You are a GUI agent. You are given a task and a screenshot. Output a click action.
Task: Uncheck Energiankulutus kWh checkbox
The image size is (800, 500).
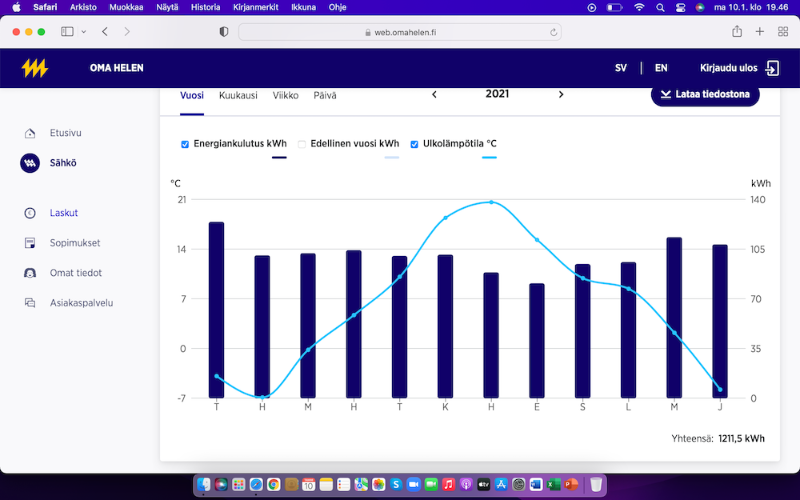[x=185, y=144]
